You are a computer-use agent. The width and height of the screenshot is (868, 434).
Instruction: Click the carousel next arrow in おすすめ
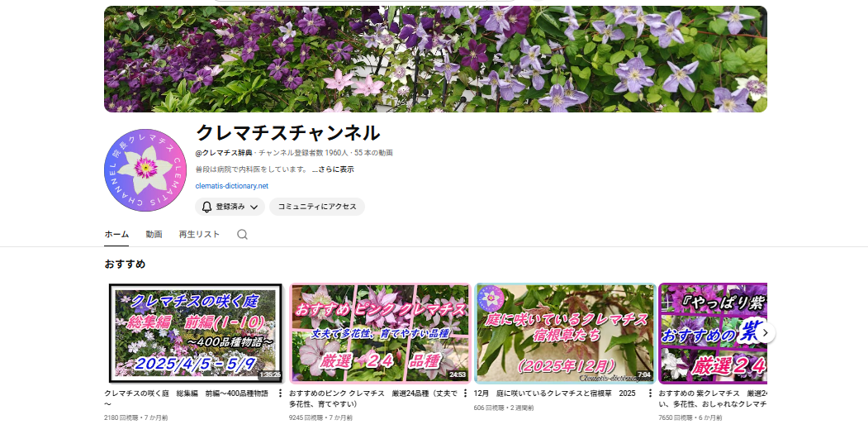pyautogui.click(x=766, y=332)
